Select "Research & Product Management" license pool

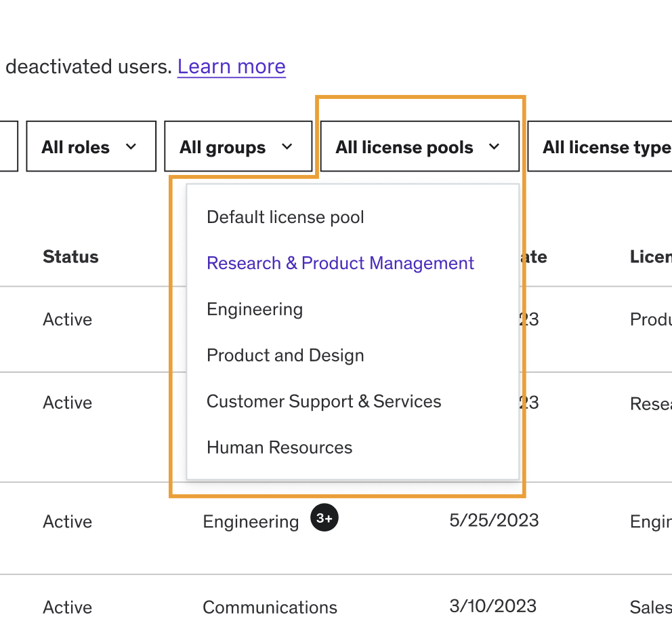point(340,263)
